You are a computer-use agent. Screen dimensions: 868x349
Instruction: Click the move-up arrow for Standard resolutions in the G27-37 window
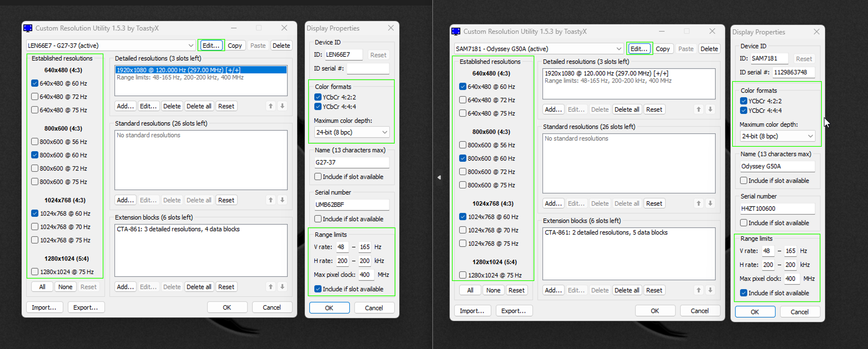[271, 200]
